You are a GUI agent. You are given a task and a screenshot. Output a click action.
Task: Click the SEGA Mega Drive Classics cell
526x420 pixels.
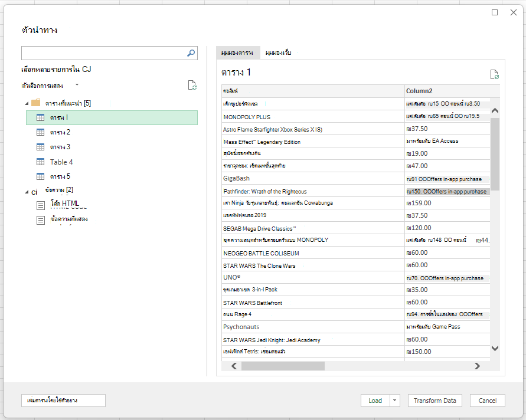pyautogui.click(x=313, y=228)
